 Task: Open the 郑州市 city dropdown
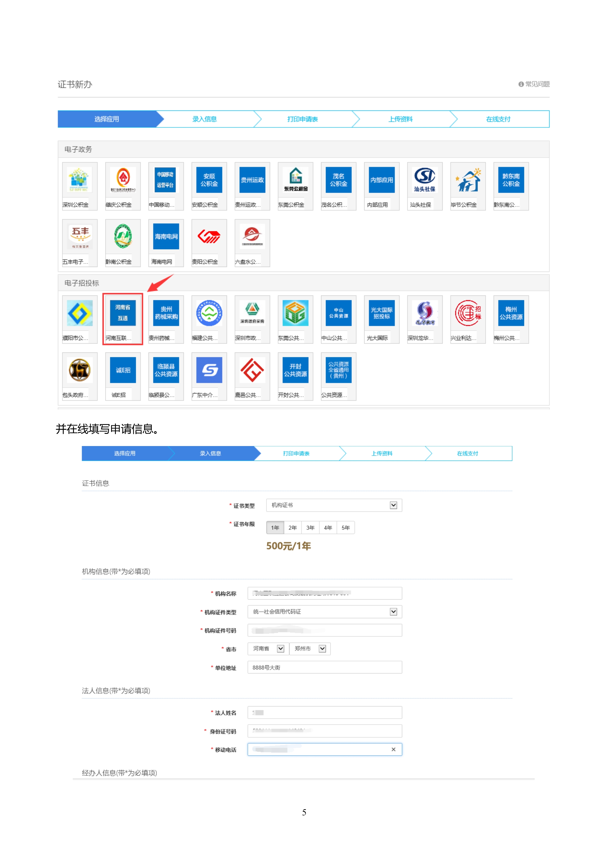(310, 649)
